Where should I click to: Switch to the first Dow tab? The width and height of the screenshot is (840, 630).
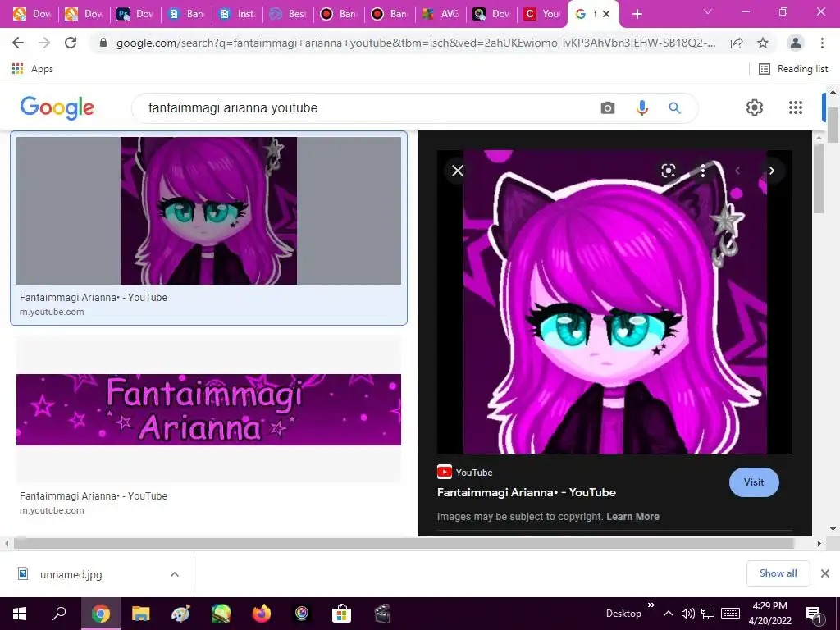(x=33, y=14)
